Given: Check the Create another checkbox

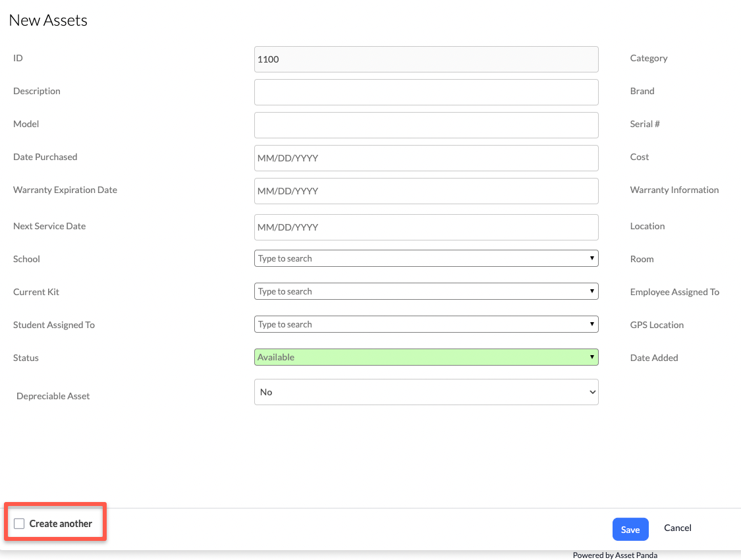Looking at the screenshot, I should tap(20, 524).
